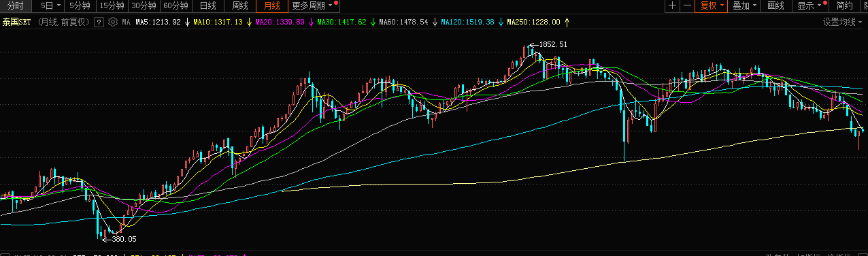Expand the 叠加 overlay dropdown

[745, 5]
